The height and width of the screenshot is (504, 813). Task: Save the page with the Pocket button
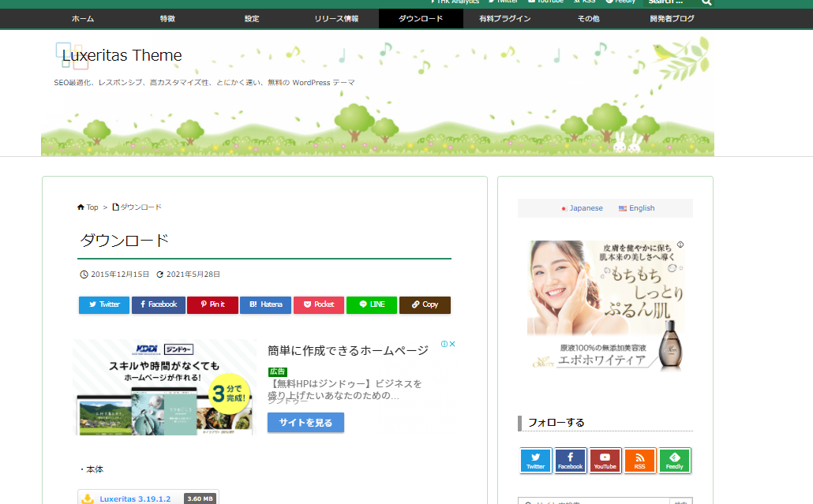coord(319,304)
